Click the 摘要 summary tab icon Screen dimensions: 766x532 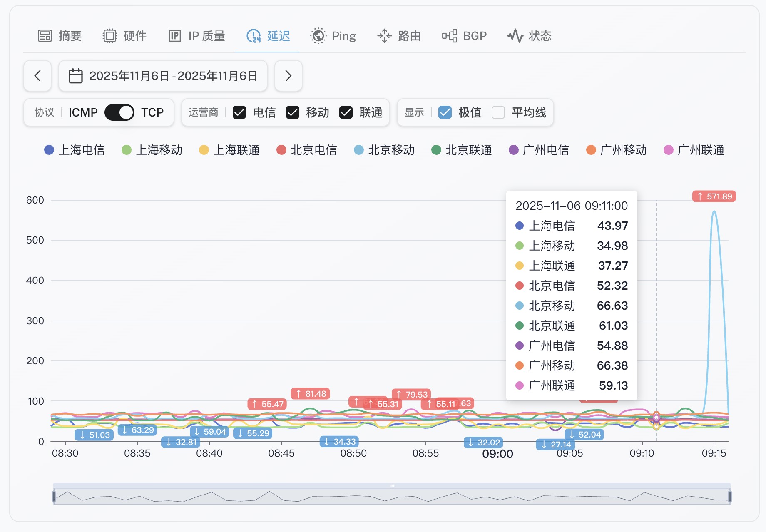45,36
